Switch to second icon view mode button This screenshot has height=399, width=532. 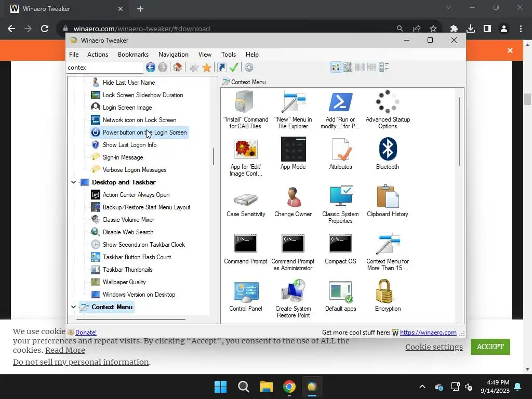[348, 67]
